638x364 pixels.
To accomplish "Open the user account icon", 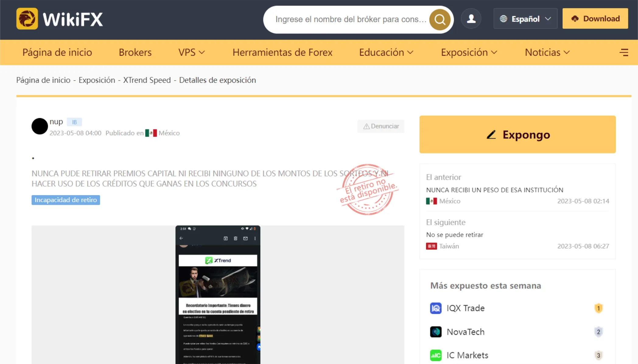I will click(x=471, y=19).
